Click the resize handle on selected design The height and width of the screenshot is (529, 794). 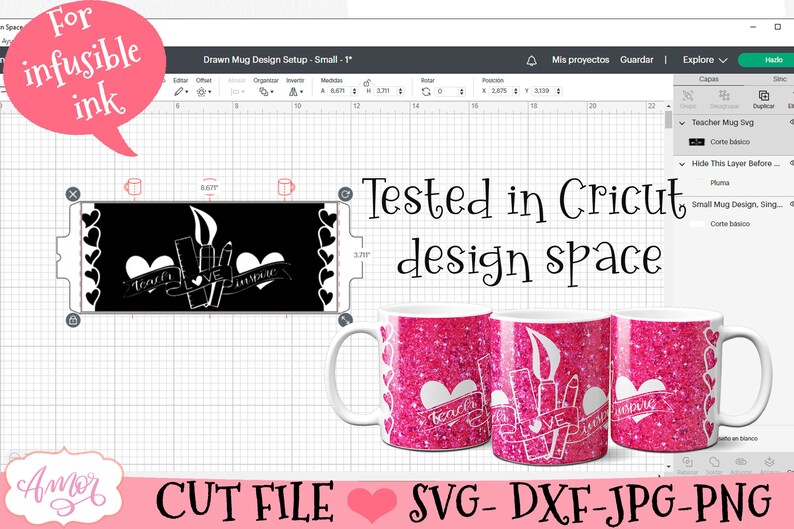coord(345,320)
